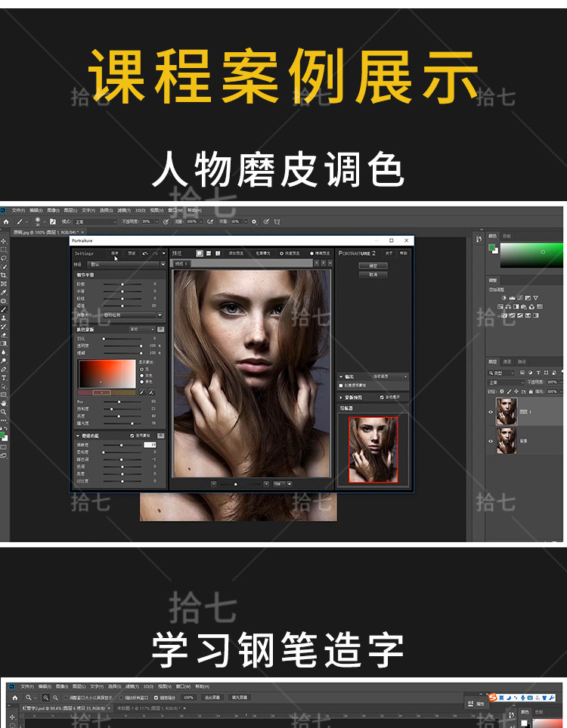Add Curves adjustment icon
567x728 pixels.
point(519,298)
